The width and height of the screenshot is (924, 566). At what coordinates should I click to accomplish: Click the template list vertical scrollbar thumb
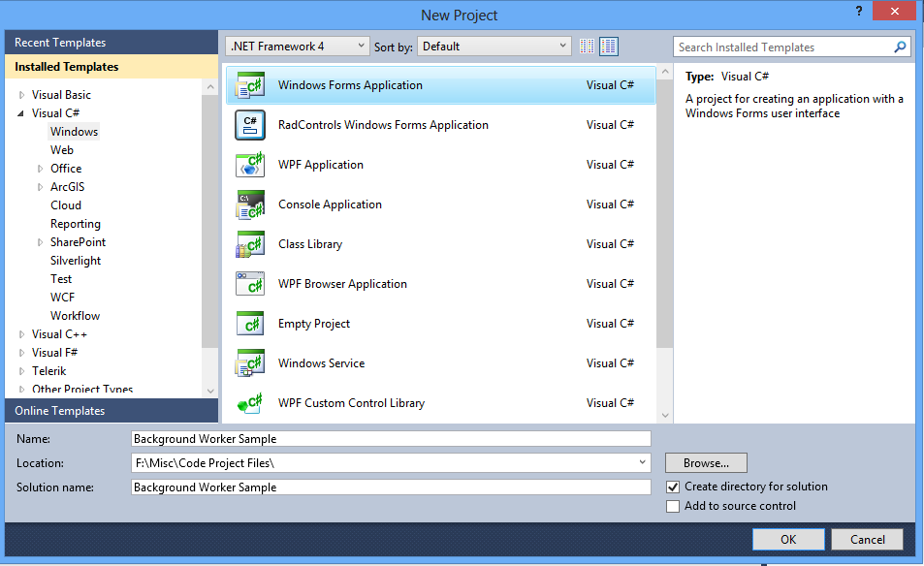pos(665,214)
